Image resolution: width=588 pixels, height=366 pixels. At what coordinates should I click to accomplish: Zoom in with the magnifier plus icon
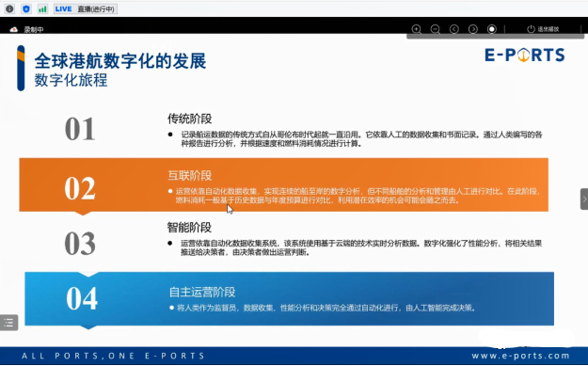(x=416, y=29)
